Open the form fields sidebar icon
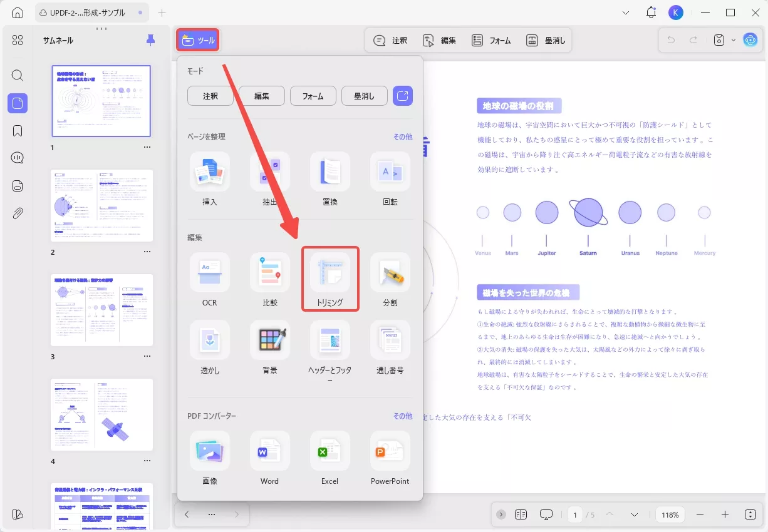The height and width of the screenshot is (532, 768). click(x=18, y=185)
